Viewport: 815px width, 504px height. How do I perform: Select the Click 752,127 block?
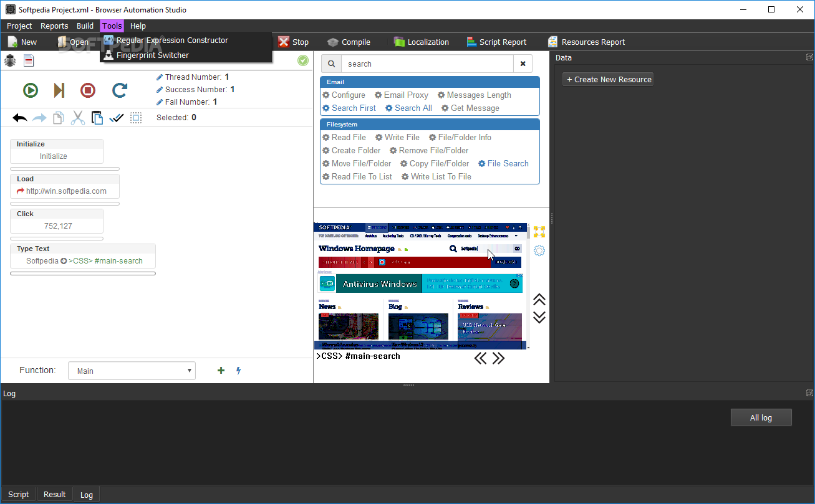click(x=57, y=221)
